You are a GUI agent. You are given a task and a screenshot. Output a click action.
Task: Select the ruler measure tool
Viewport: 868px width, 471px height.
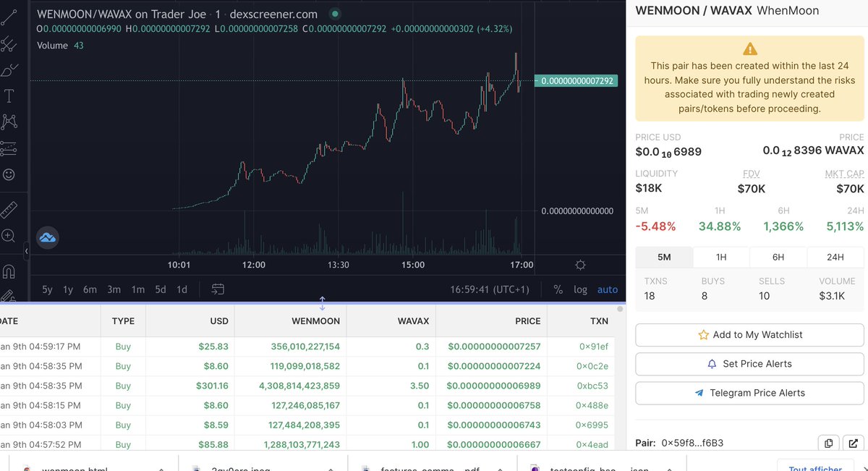9,210
